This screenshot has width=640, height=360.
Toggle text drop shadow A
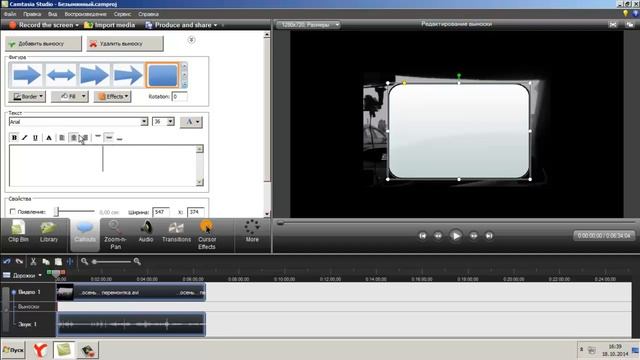(49, 138)
